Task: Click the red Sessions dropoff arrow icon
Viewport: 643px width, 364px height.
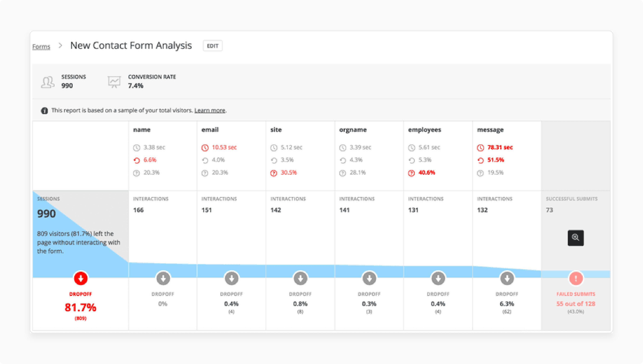Action: pyautogui.click(x=81, y=278)
